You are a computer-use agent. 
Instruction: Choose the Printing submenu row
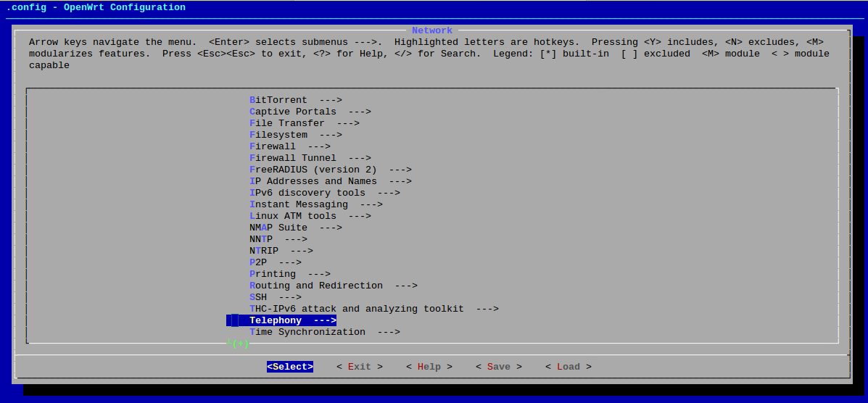290,275
